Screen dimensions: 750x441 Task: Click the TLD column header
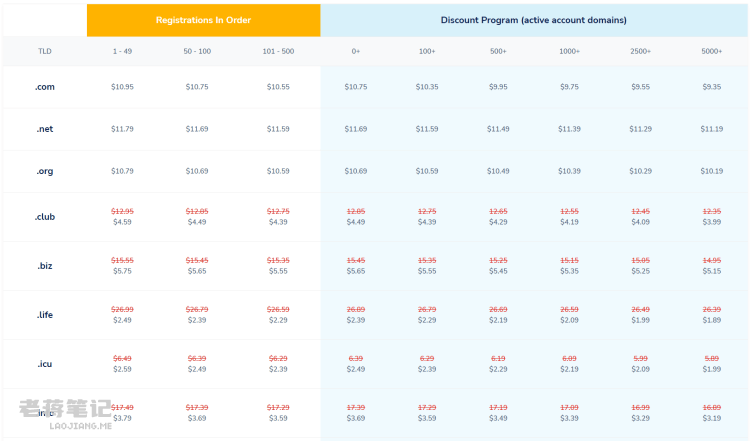[44, 51]
